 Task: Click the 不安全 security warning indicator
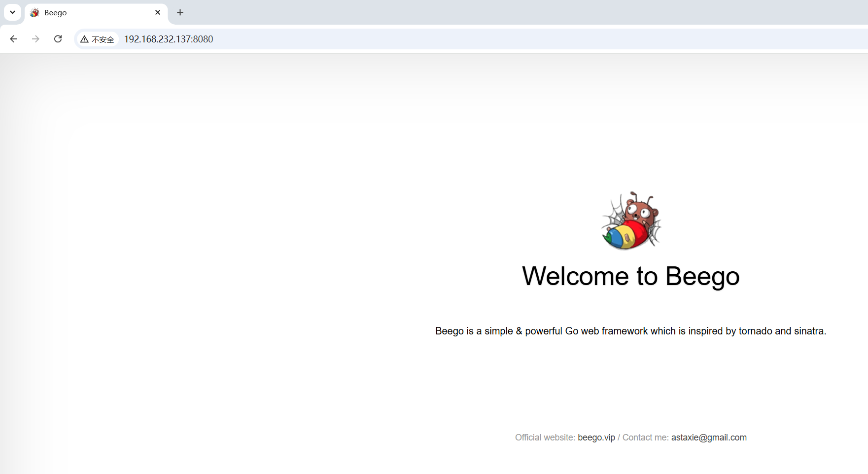click(98, 39)
